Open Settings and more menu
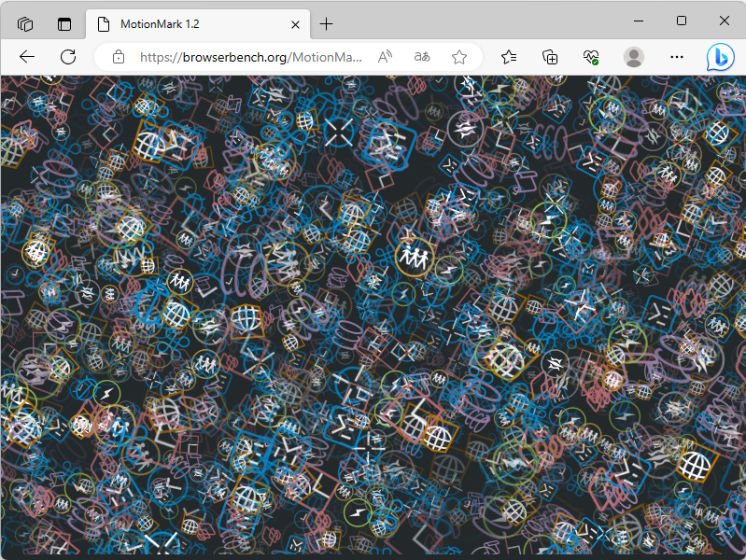This screenshot has width=746, height=560. [677, 57]
